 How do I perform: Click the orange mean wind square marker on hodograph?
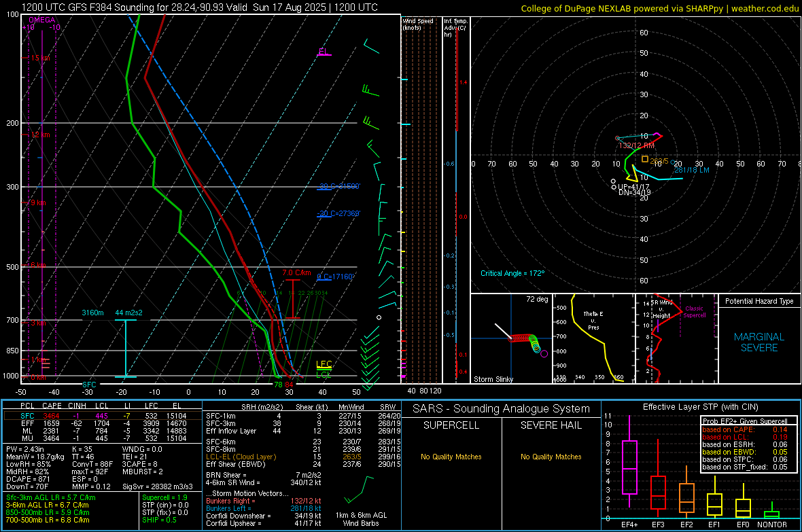click(x=645, y=160)
